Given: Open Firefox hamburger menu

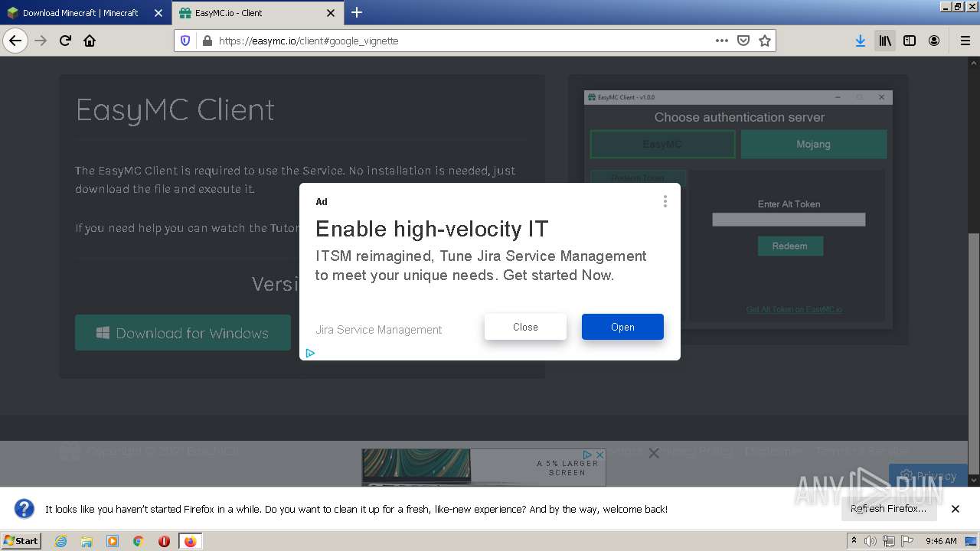Looking at the screenshot, I should pyautogui.click(x=965, y=41).
